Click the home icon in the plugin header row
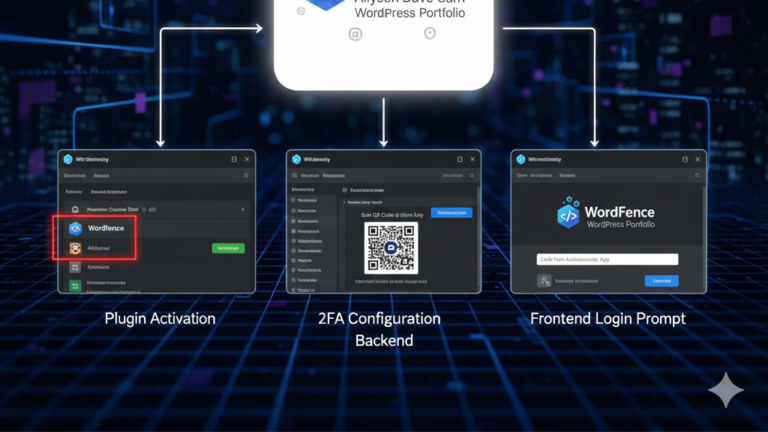Viewport: 768px width, 432px height. [x=76, y=209]
